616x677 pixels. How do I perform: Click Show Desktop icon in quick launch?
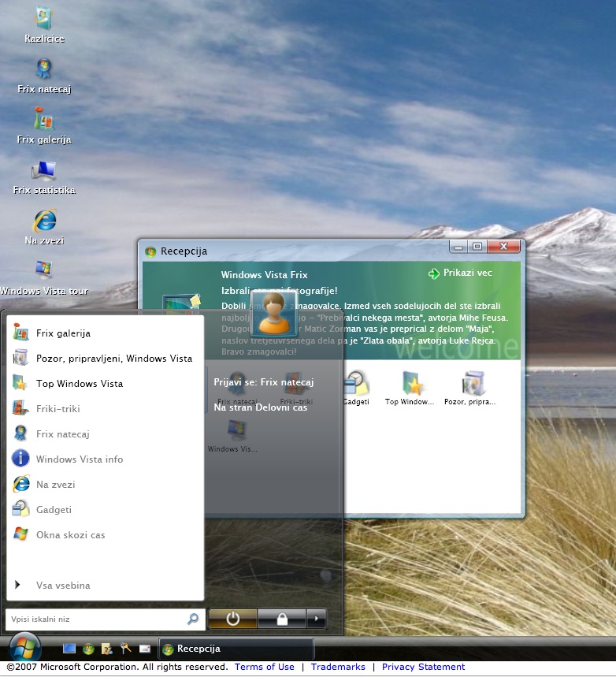coord(69,649)
